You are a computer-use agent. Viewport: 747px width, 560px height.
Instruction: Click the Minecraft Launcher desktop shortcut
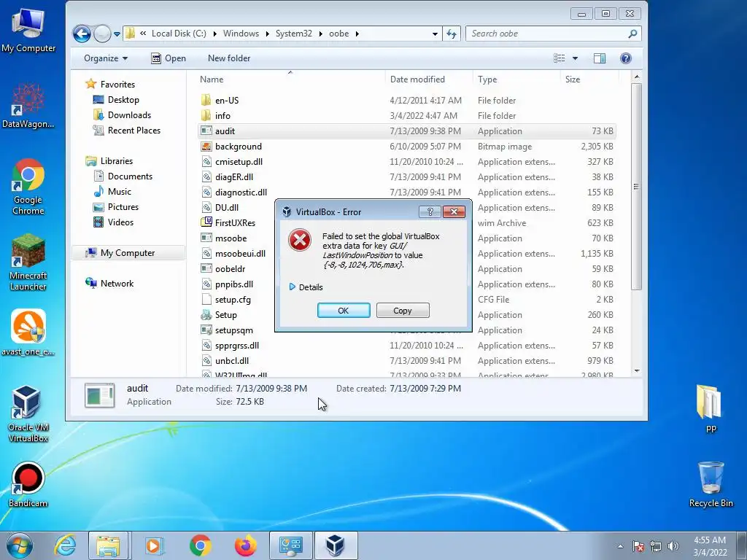[28, 262]
